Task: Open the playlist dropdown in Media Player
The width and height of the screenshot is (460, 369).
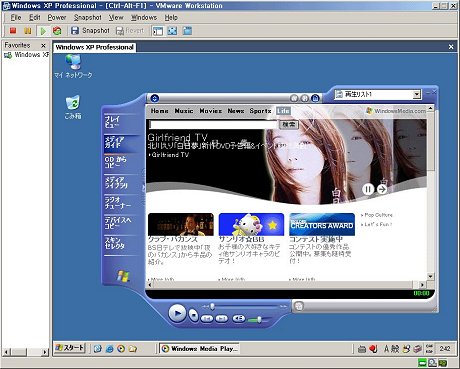Action: (417, 95)
